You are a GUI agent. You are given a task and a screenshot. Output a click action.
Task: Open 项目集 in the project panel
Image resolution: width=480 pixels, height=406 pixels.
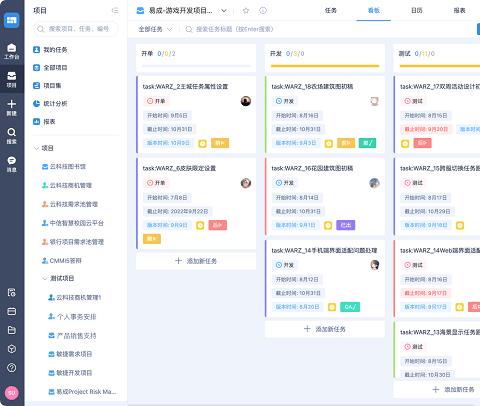[47, 86]
